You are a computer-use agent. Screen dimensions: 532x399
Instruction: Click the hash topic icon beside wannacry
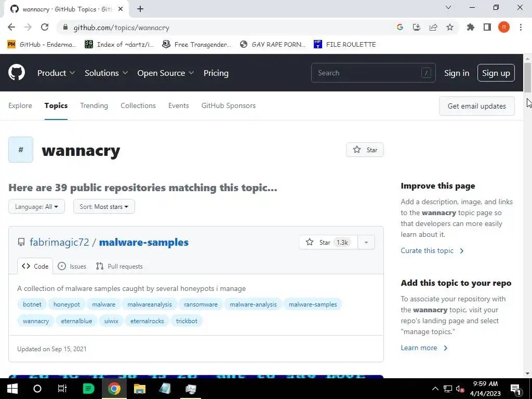[21, 150]
